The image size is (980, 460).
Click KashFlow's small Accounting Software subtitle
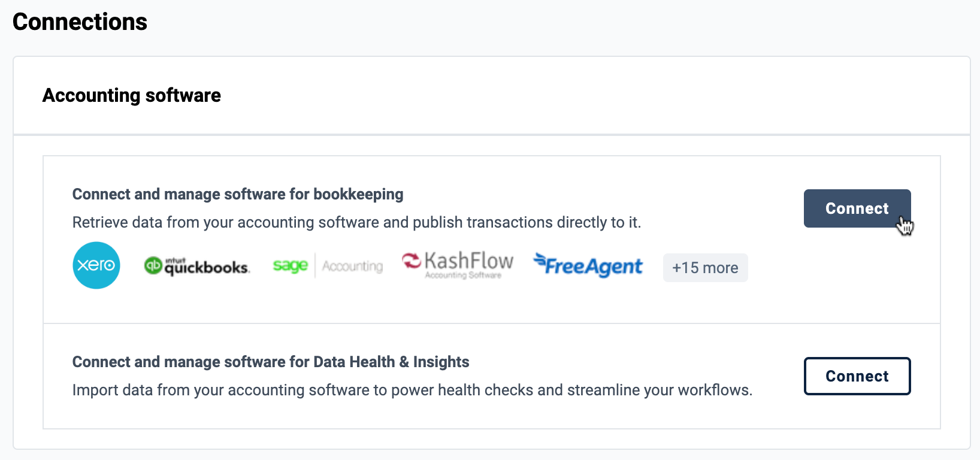click(463, 276)
